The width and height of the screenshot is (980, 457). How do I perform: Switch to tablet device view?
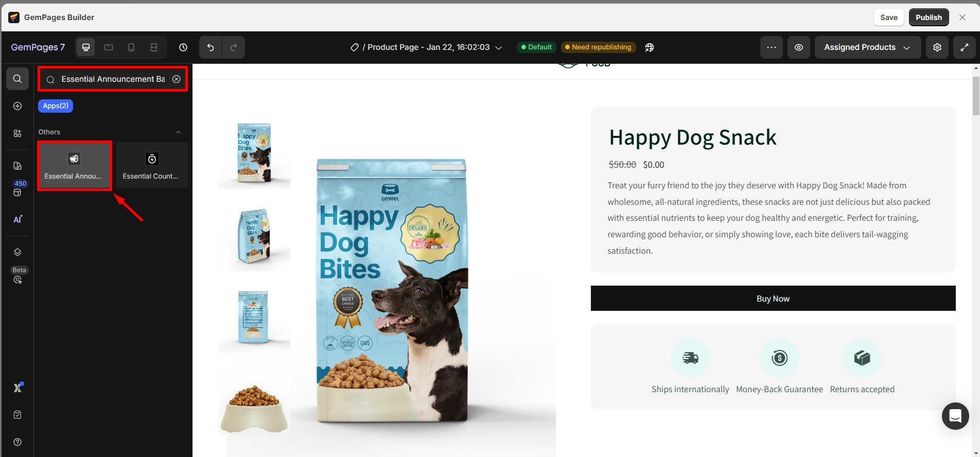tap(109, 47)
